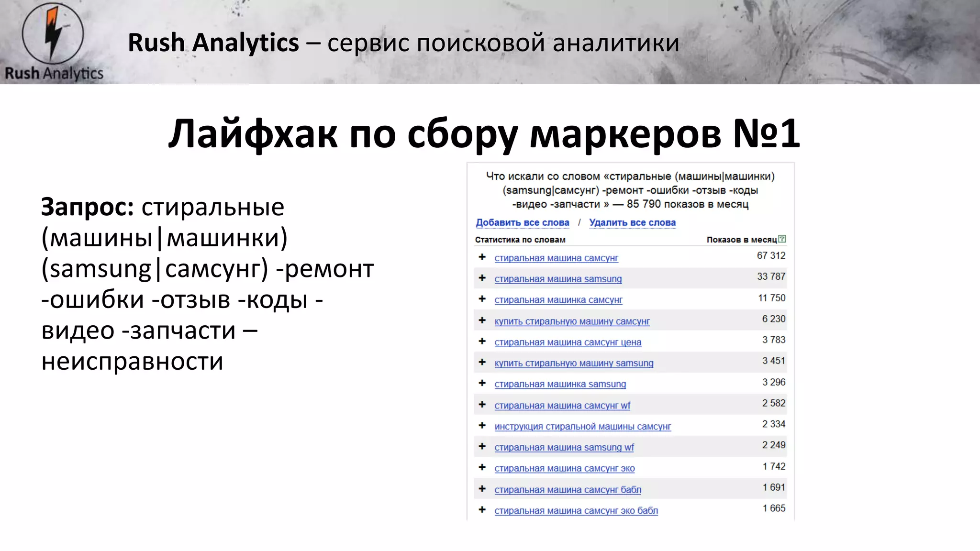The height and width of the screenshot is (551, 980).
Task: Add 'купить стиральную машину самсунг' with plus icon
Action: 482,320
